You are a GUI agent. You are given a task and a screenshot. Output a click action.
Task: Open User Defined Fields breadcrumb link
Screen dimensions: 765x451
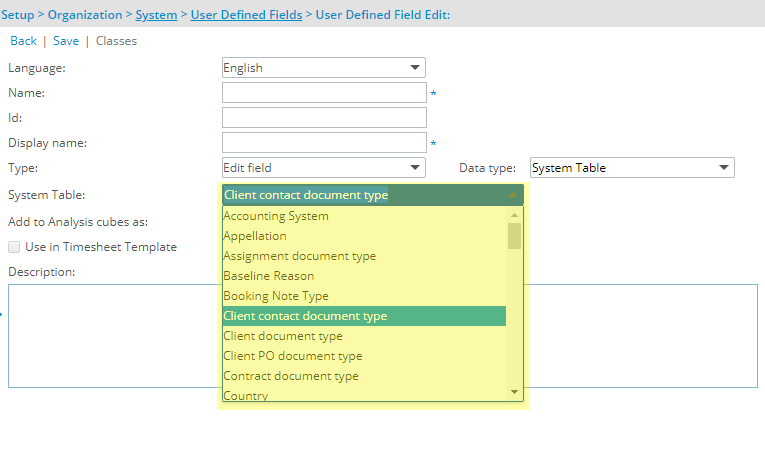click(246, 15)
